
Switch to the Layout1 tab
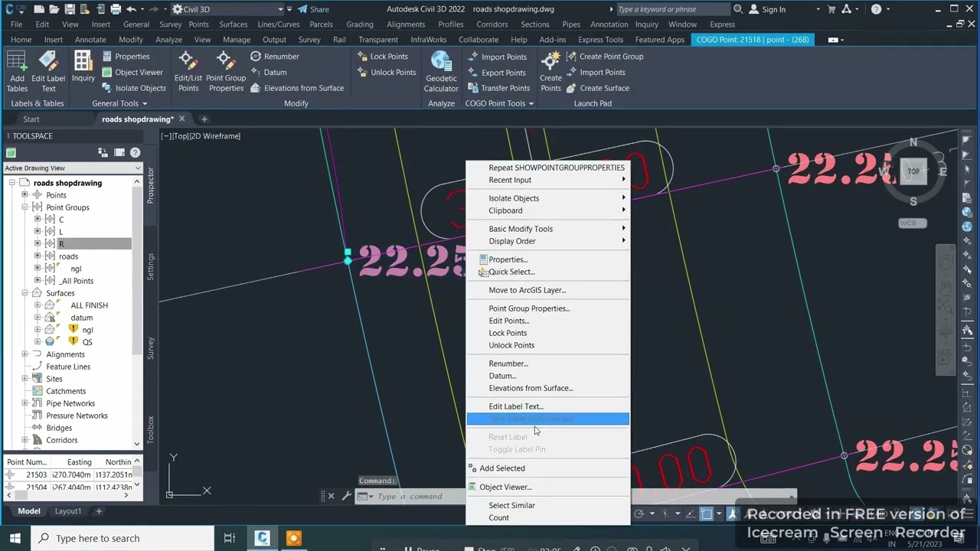(x=67, y=511)
